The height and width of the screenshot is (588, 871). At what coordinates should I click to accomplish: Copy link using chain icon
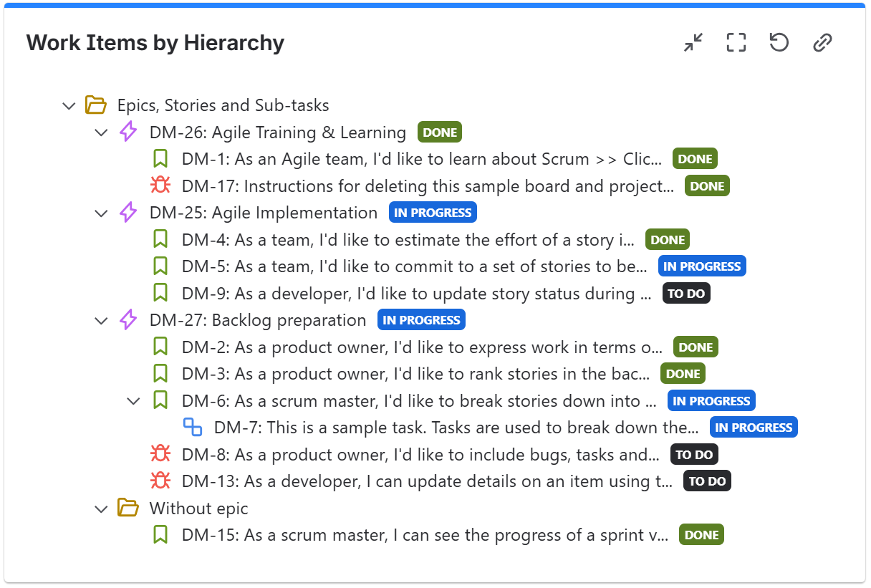coord(822,43)
